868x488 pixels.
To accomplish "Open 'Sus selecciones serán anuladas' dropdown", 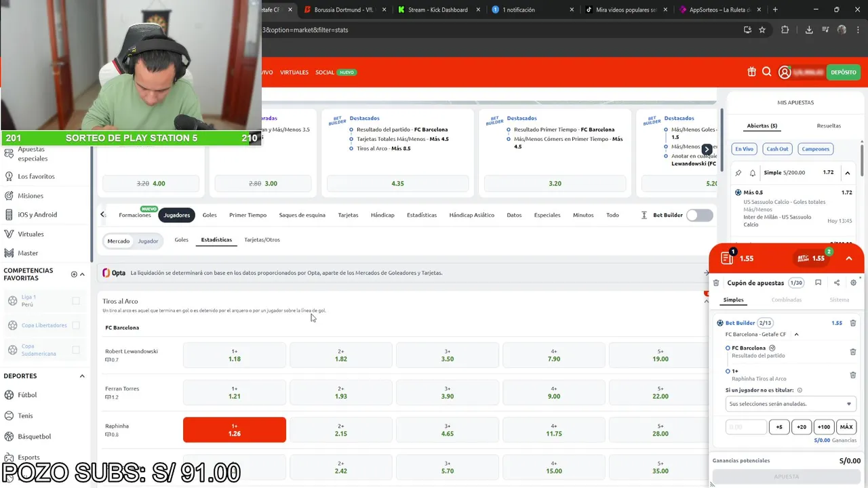I will coord(790,404).
